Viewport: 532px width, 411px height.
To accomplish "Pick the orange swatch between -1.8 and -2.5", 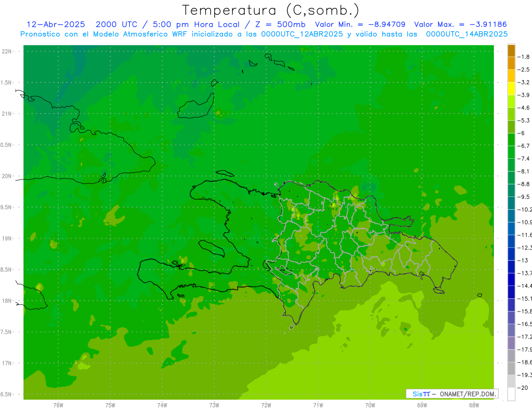I will click(x=511, y=63).
